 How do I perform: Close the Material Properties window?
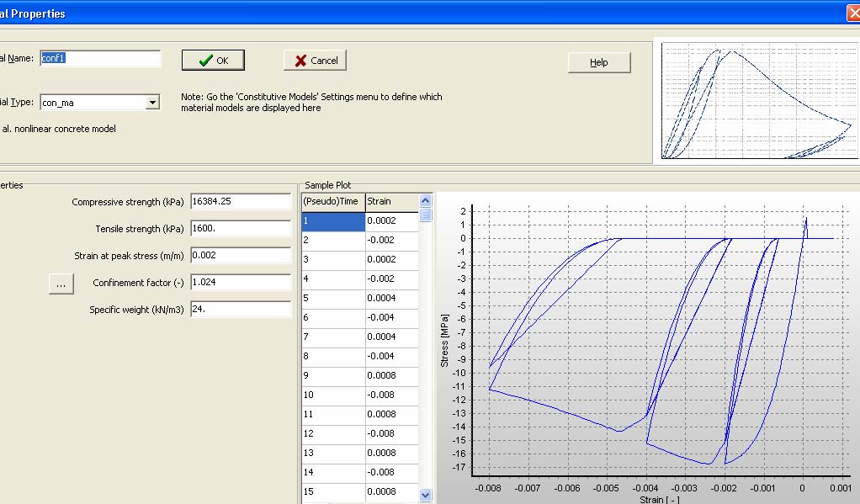coord(853,13)
